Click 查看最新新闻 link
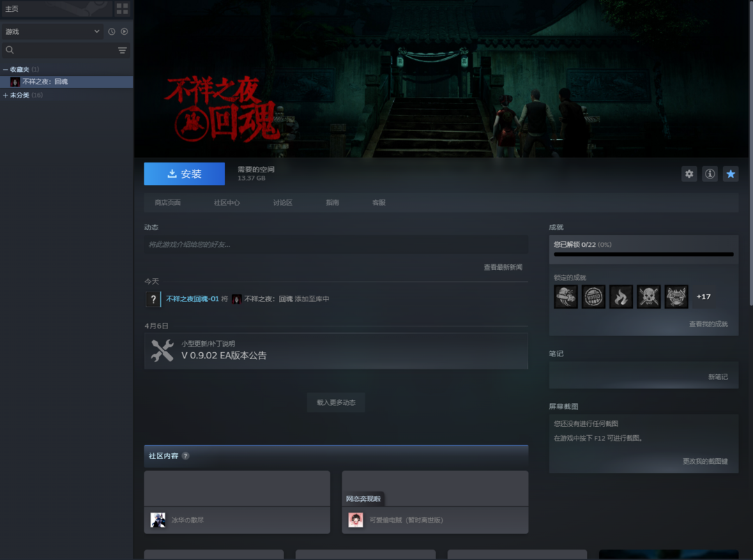The height and width of the screenshot is (560, 753). point(503,268)
